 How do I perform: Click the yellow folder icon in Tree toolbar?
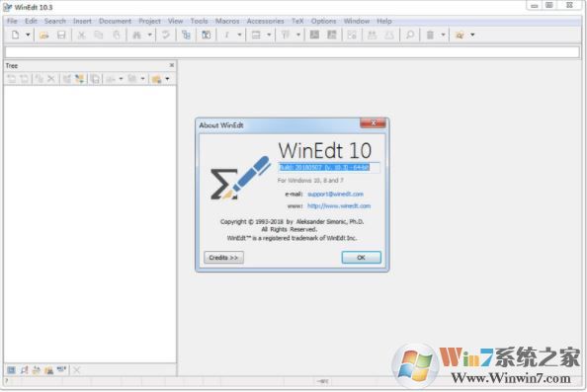coord(156,79)
